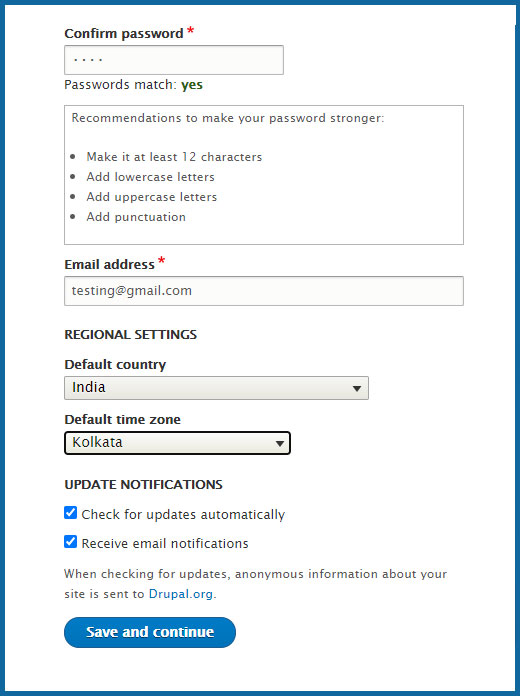Screen dimensions: 520x696
Task: Click the Confirm password label
Action: pyautogui.click(x=124, y=33)
